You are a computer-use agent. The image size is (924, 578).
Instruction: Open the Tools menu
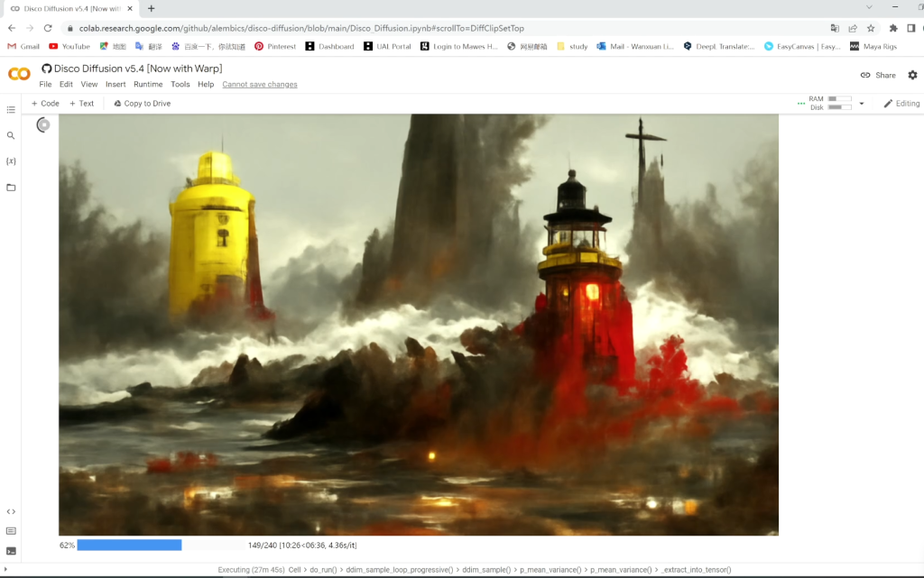180,85
